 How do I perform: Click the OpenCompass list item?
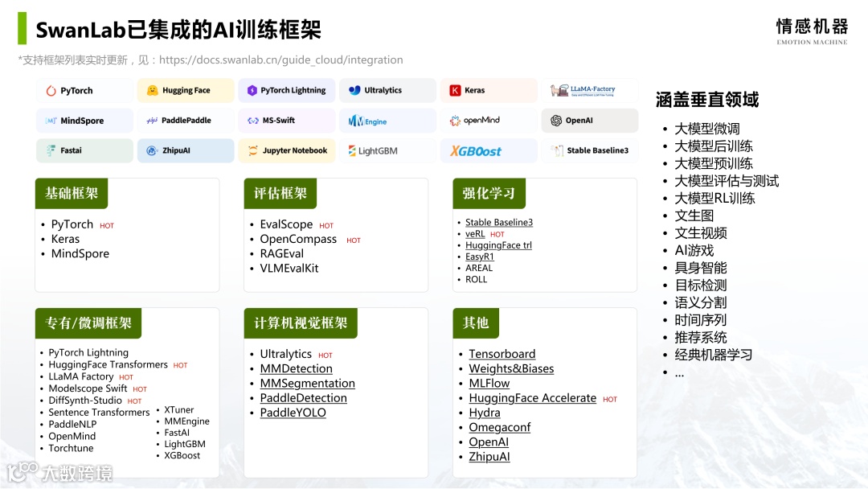pos(298,239)
